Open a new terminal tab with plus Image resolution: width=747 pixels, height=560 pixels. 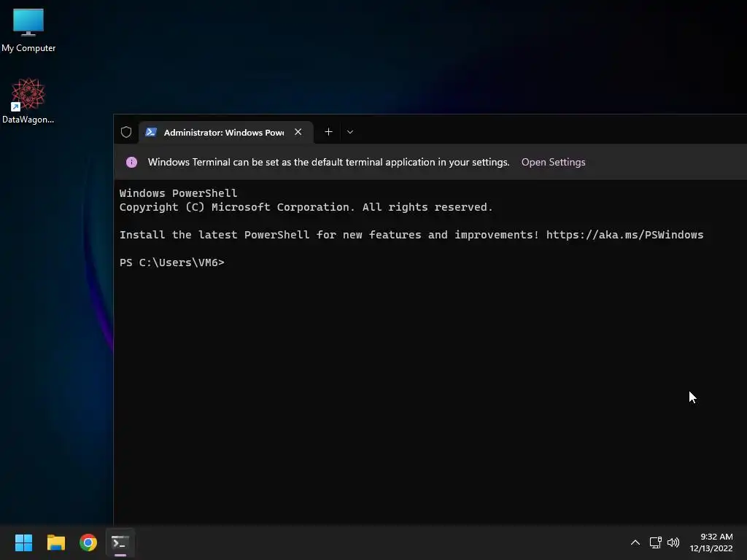(328, 132)
